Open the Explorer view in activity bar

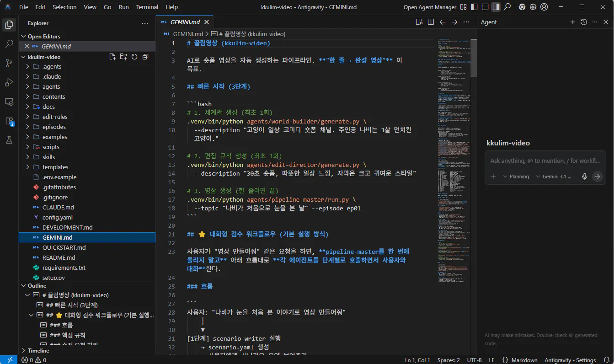click(x=9, y=24)
